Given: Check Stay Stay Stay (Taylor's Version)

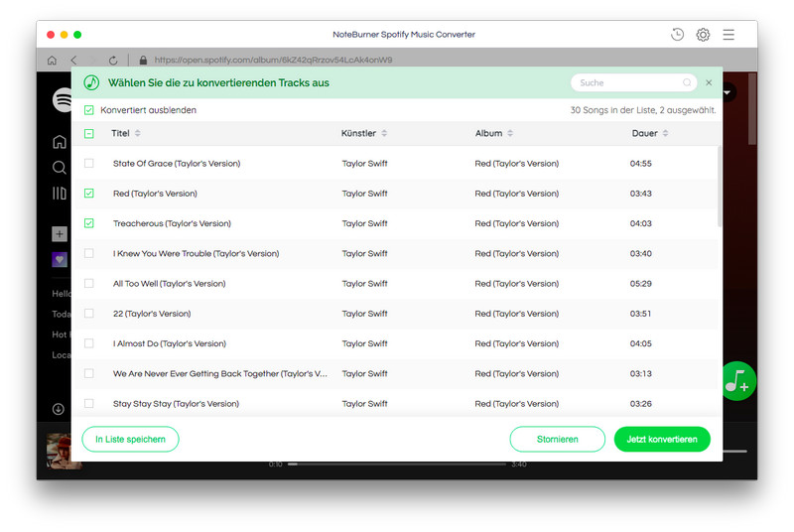Looking at the screenshot, I should (89, 403).
